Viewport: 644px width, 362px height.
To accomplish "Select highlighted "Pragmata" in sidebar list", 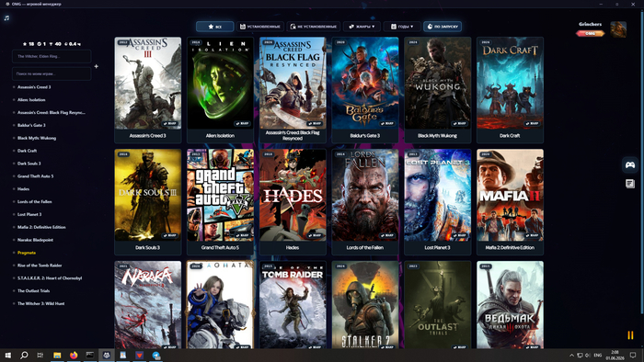I will point(27,253).
